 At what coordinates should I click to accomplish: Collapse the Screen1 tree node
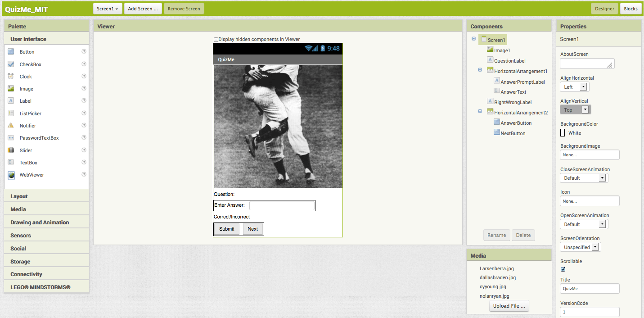[x=474, y=39]
